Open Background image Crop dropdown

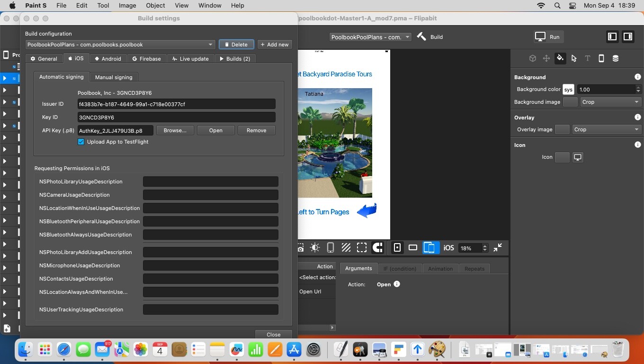coord(611,102)
